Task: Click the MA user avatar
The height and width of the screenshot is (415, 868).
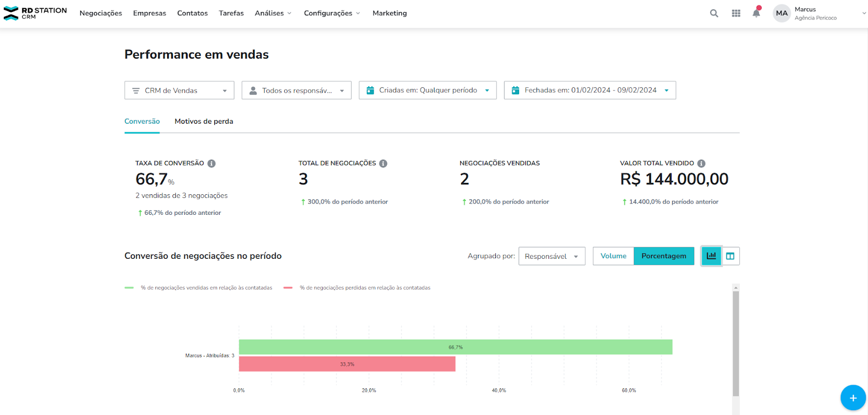Action: (x=781, y=13)
